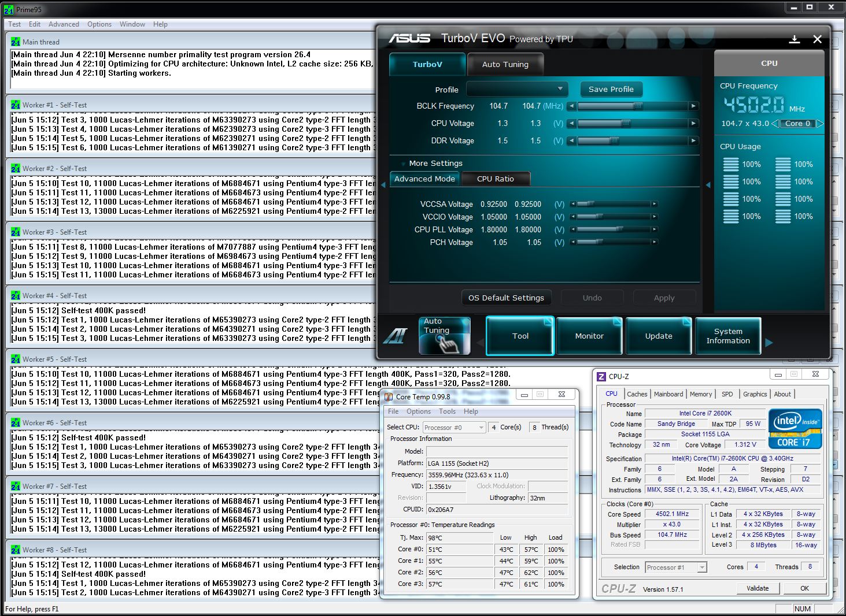Click the Worker #5 window icon
846x616 pixels.
16,359
